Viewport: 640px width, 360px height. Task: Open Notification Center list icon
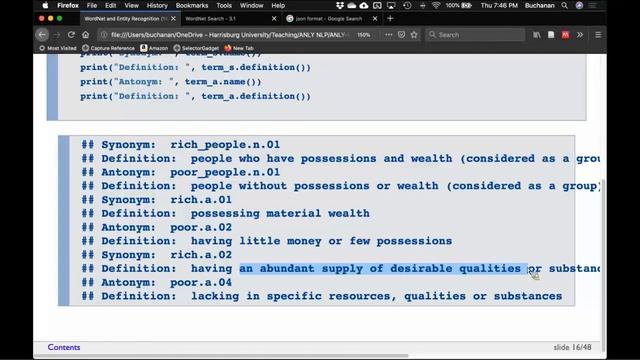pyautogui.click(x=593, y=5)
